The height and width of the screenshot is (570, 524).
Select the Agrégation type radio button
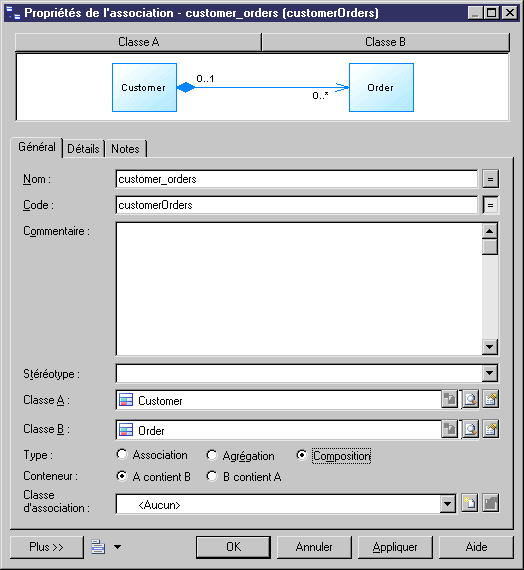[212, 455]
